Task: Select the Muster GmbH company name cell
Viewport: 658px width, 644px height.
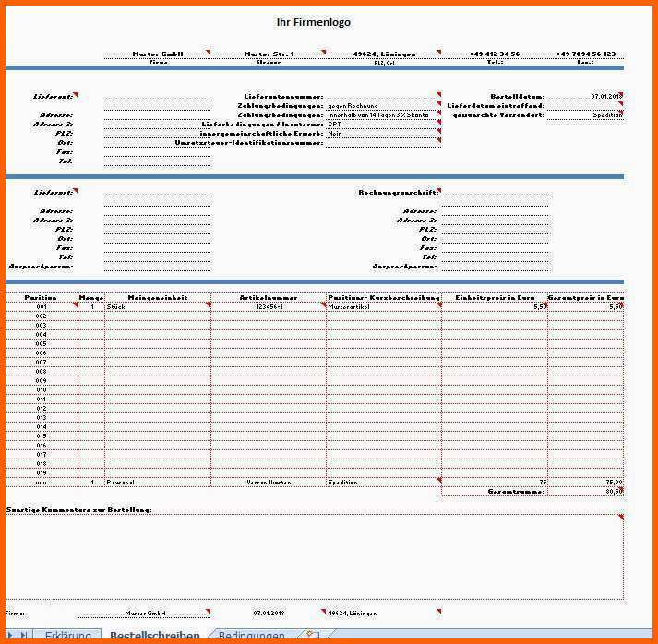Action: pyautogui.click(x=158, y=54)
